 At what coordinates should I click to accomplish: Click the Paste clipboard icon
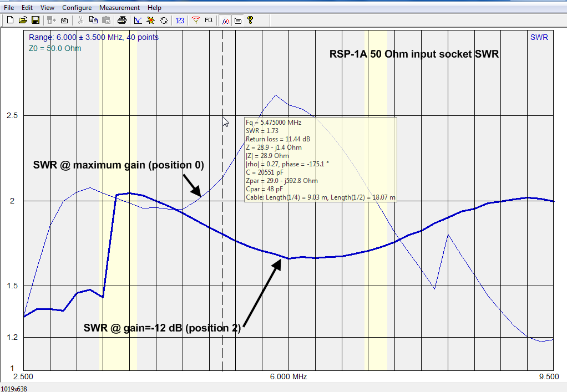107,20
